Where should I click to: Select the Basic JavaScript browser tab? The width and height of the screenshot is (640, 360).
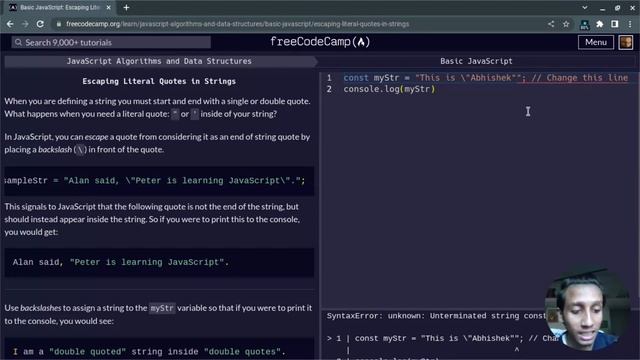click(60, 7)
